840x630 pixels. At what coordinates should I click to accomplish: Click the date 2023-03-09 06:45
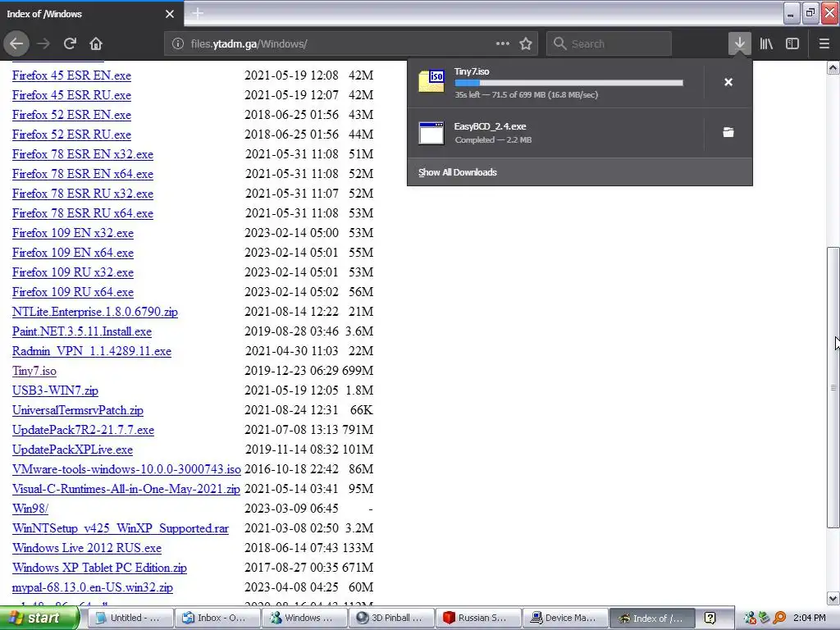coord(292,509)
